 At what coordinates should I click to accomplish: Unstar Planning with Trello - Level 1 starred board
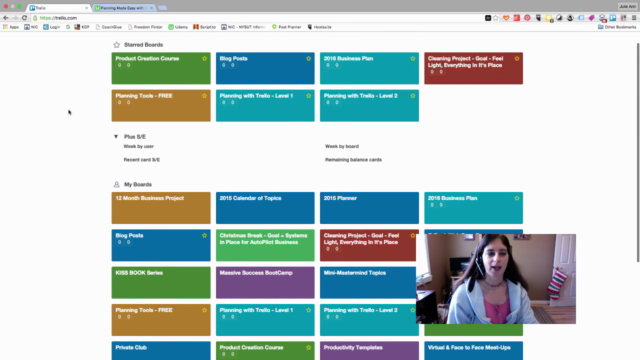point(309,96)
